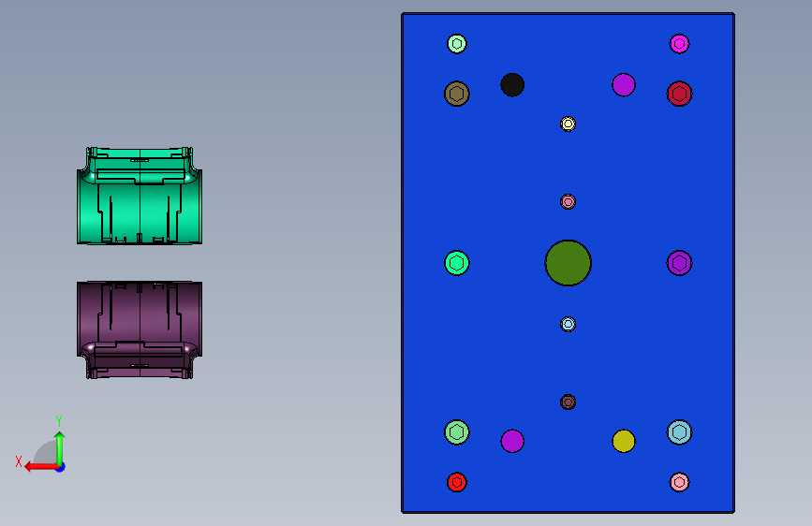812x526 pixels.
Task: Click the green Y axis label
Action: coord(59,420)
